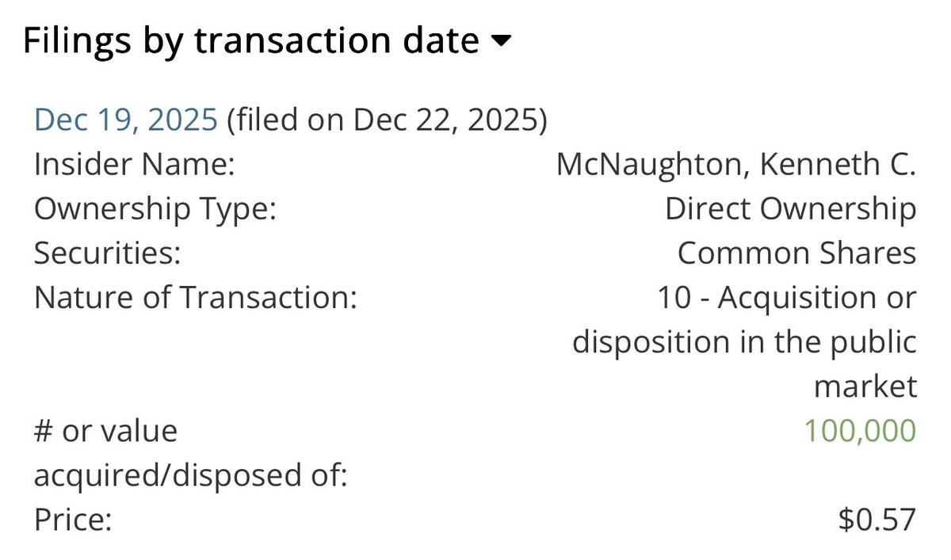This screenshot has width=951, height=560.
Task: Click the acquired/disposed of: label line
Action: [x=191, y=477]
